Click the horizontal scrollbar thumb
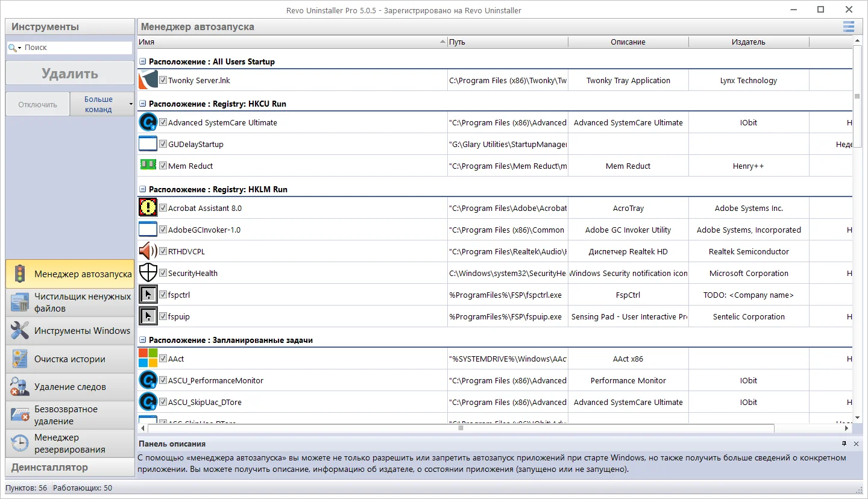868x499 pixels. (x=461, y=428)
